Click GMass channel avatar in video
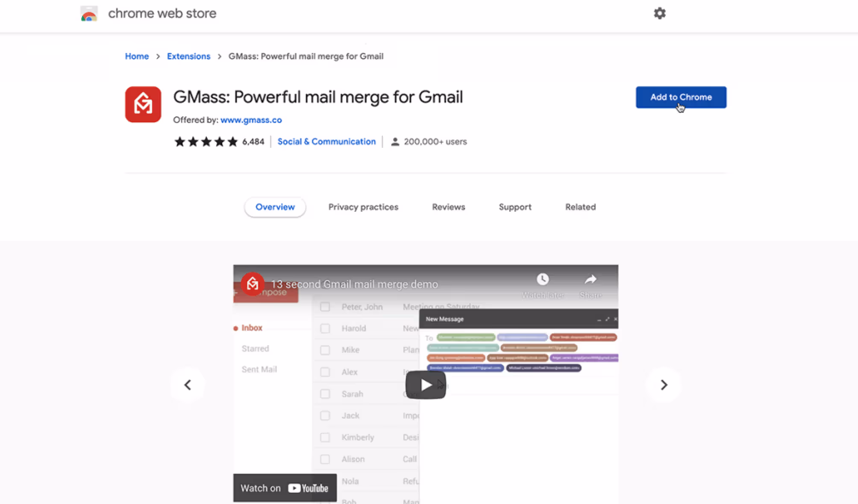The width and height of the screenshot is (858, 504). (253, 284)
